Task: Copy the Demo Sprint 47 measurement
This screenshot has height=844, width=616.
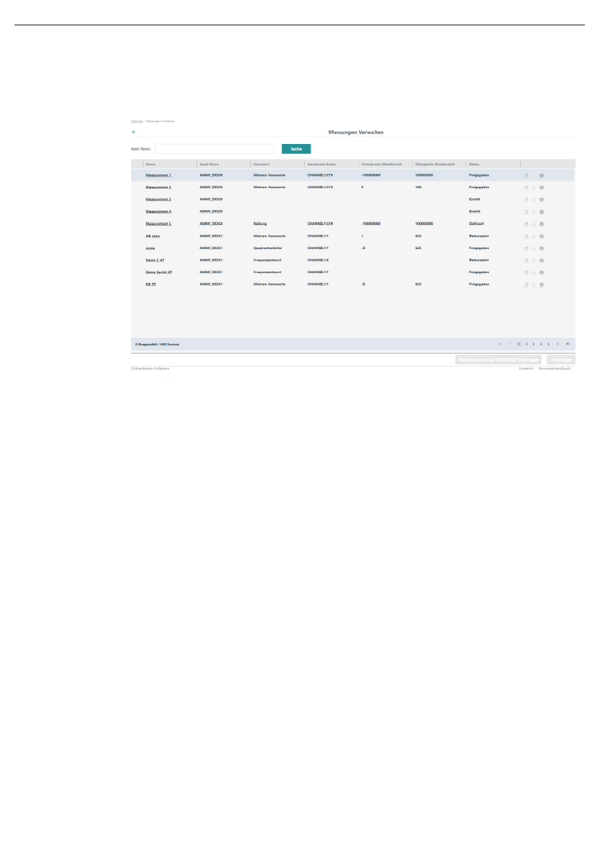Action: (527, 272)
